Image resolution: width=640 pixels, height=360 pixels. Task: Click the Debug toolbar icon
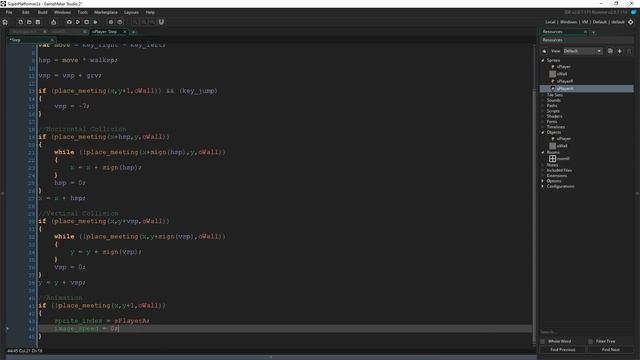69,22
